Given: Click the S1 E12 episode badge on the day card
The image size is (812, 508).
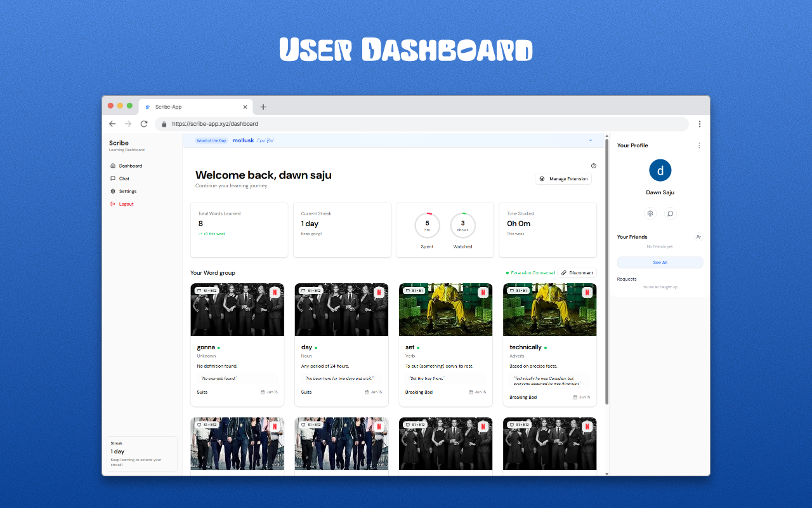Looking at the screenshot, I should (311, 290).
